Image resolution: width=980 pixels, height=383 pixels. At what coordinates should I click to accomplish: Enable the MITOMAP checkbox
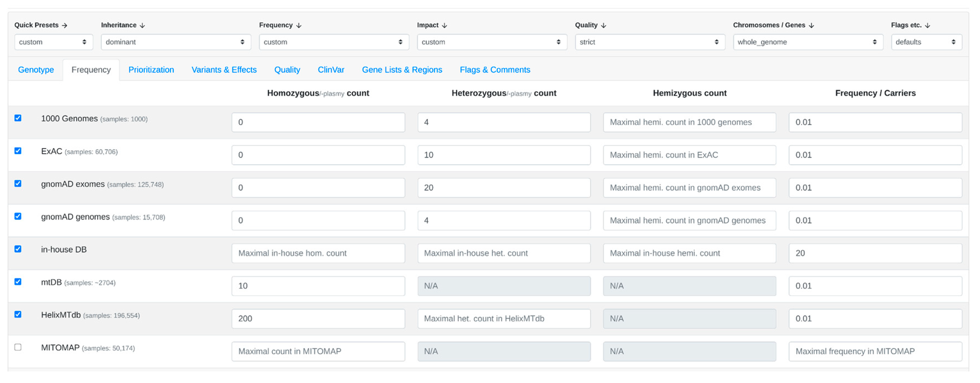click(18, 347)
